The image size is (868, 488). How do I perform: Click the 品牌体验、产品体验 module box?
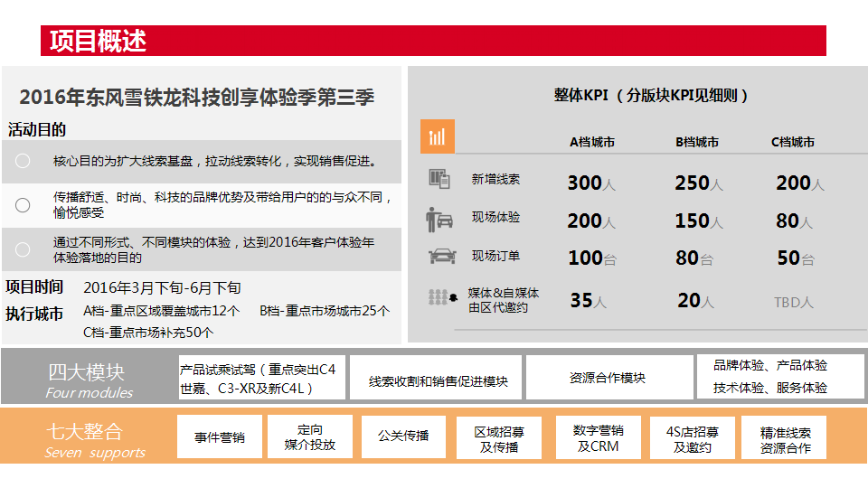coord(780,377)
